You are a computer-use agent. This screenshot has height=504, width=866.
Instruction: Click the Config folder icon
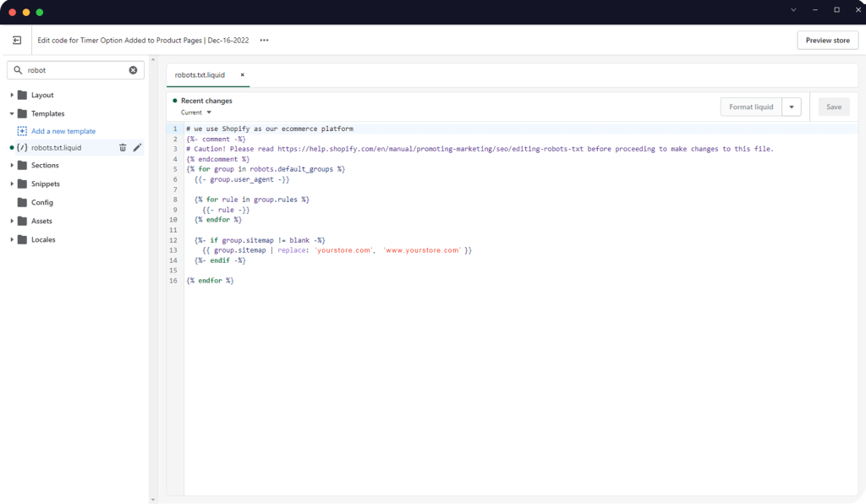point(22,203)
